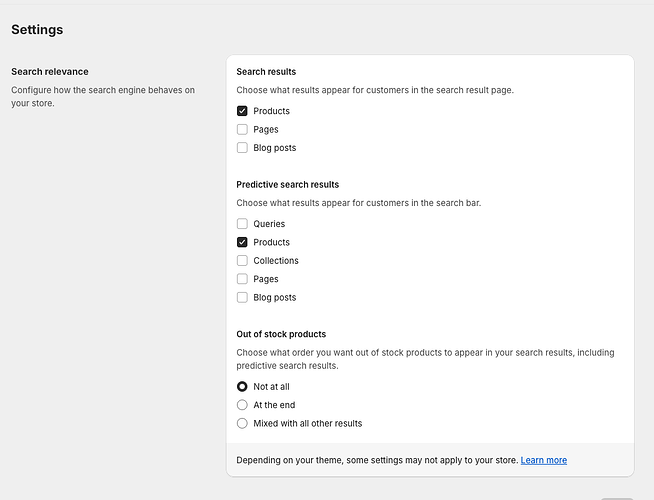Check Blog posts under Search results

pos(242,148)
